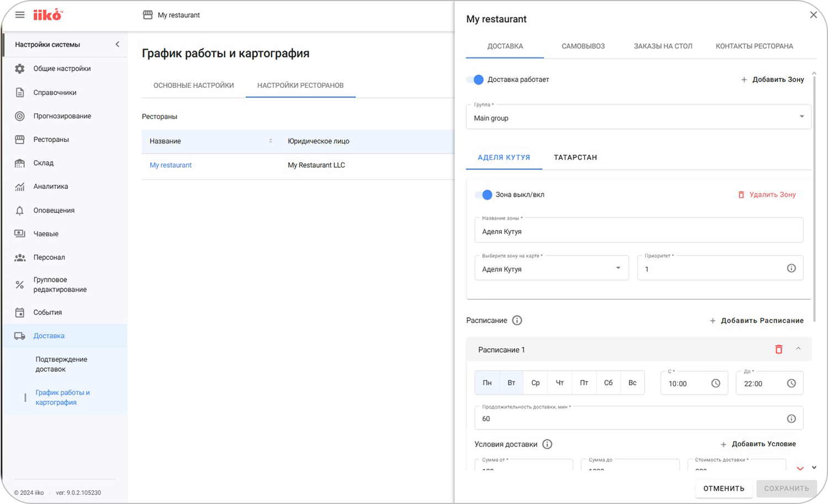This screenshot has width=828, height=504.
Task: Open the hamburger menu icon
Action: coord(20,15)
